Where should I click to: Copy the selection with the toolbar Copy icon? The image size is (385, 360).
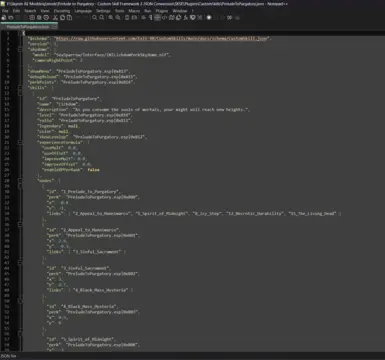click(x=62, y=17)
